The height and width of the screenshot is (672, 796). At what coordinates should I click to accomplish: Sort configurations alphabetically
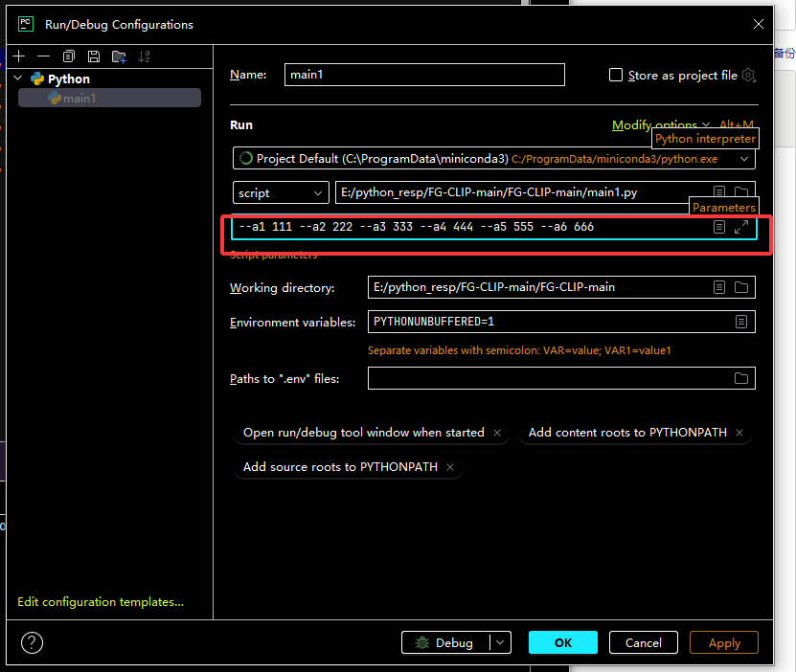[144, 56]
